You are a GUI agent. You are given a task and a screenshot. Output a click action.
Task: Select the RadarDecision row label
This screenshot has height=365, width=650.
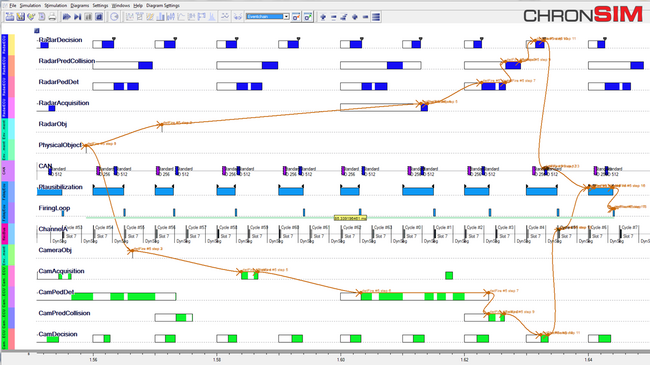pos(61,40)
